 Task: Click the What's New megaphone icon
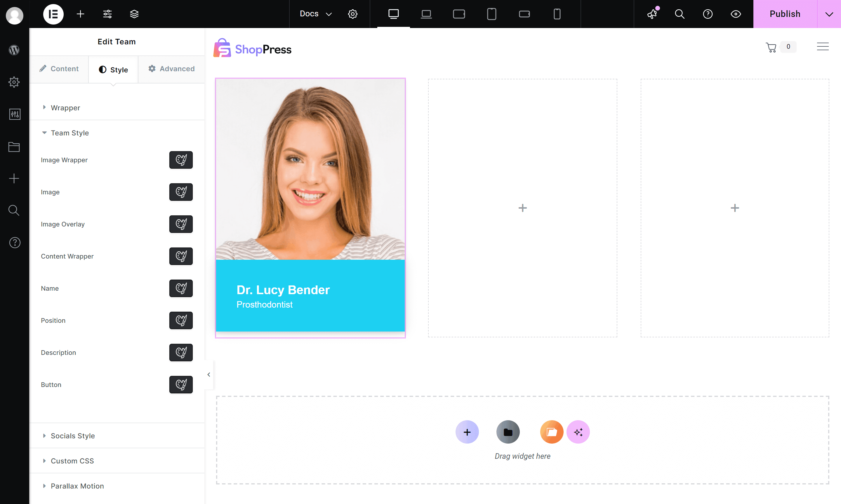(x=652, y=14)
